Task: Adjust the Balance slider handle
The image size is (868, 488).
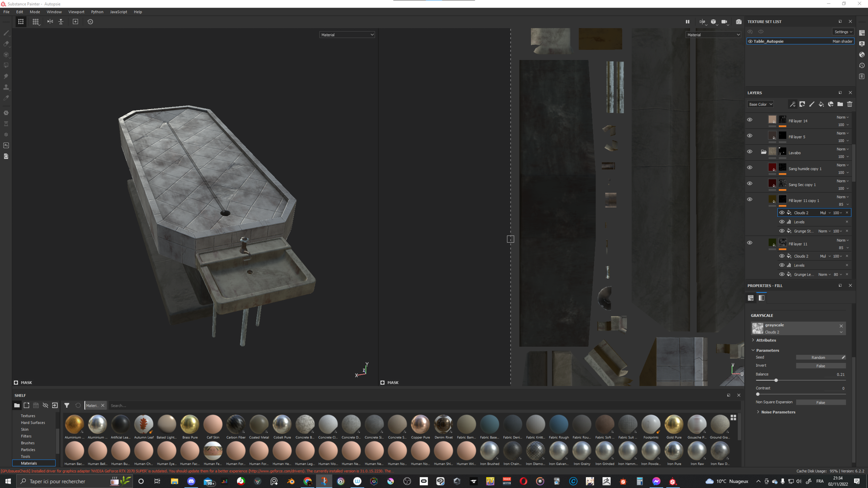Action: [x=776, y=380]
